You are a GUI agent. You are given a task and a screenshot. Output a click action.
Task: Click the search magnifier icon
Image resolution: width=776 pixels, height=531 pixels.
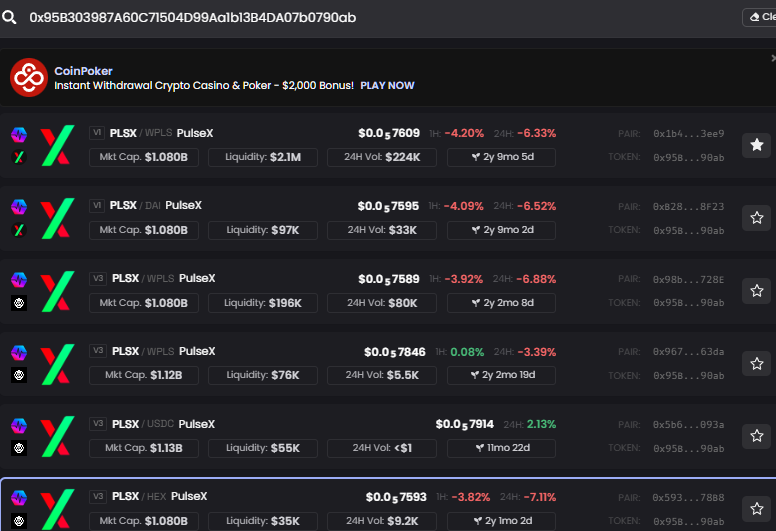[x=9, y=17]
